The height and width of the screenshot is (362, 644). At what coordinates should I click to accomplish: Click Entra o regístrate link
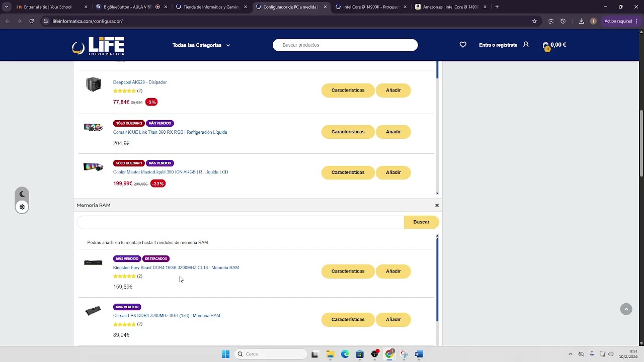pyautogui.click(x=498, y=45)
